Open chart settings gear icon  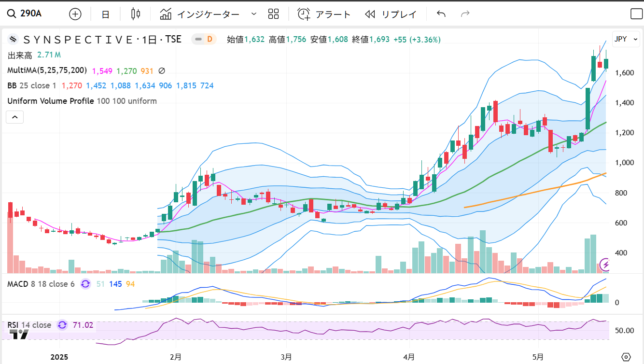(626, 357)
